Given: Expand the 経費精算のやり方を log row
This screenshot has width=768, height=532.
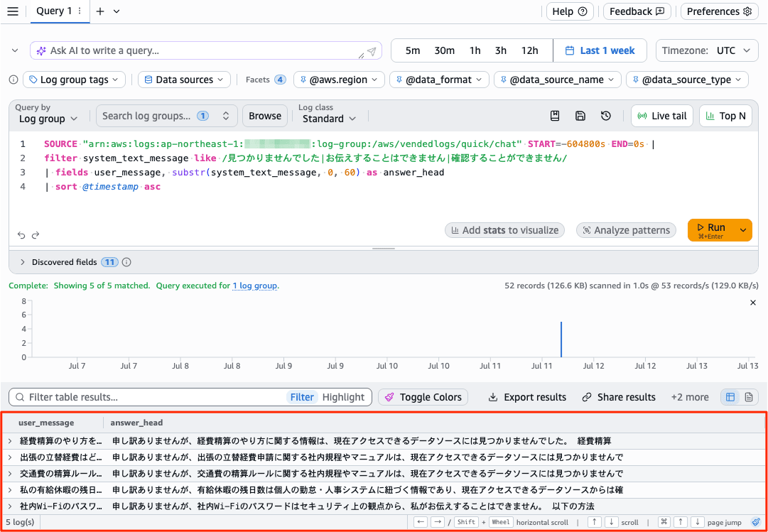Looking at the screenshot, I should [x=10, y=441].
